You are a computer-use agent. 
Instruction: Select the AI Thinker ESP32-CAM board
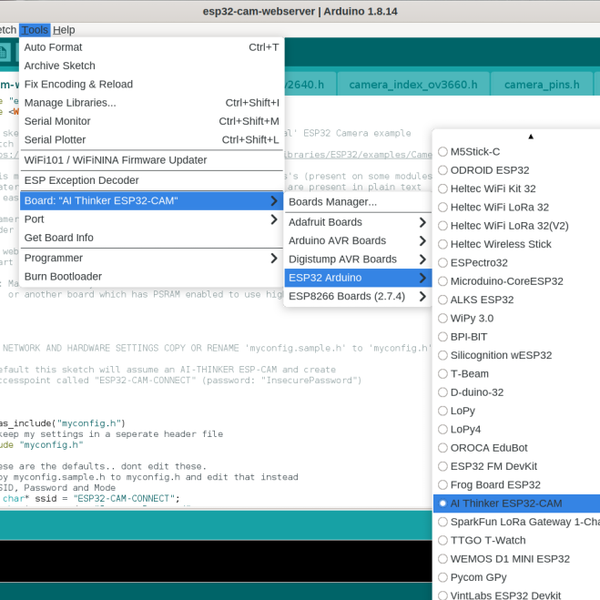[x=506, y=503]
